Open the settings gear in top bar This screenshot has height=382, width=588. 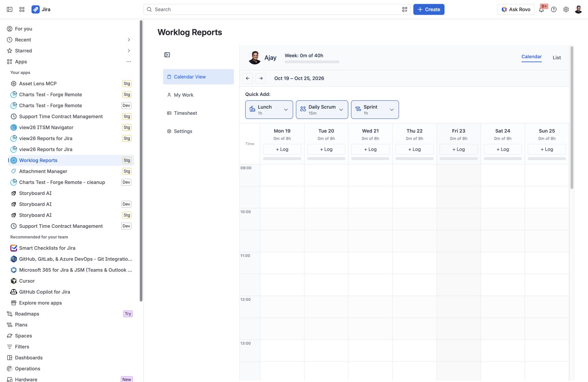[566, 10]
